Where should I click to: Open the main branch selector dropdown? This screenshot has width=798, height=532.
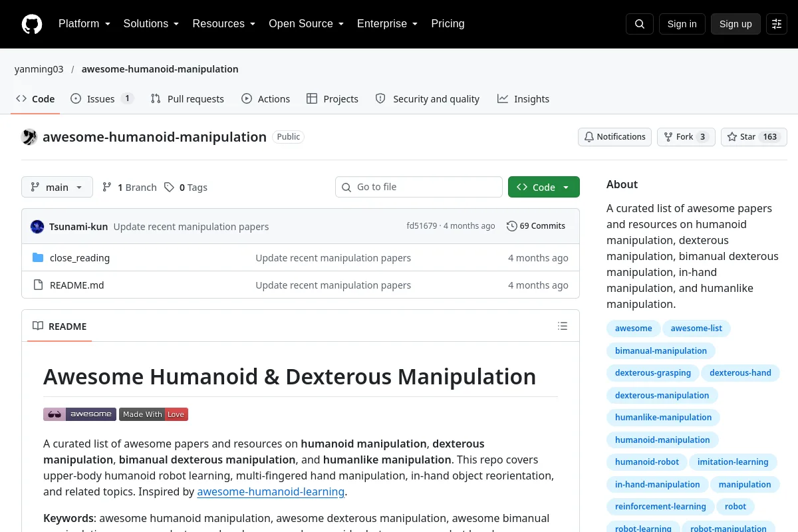[57, 188]
